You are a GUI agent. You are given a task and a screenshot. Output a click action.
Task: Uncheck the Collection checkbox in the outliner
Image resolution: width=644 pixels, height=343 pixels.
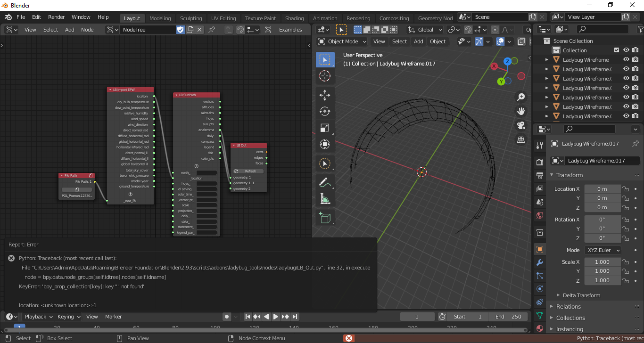coord(616,50)
